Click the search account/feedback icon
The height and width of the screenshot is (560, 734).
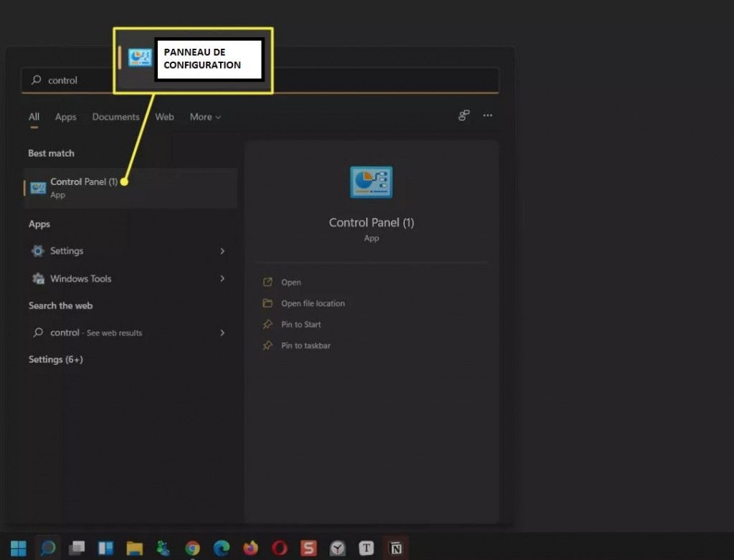pyautogui.click(x=464, y=115)
